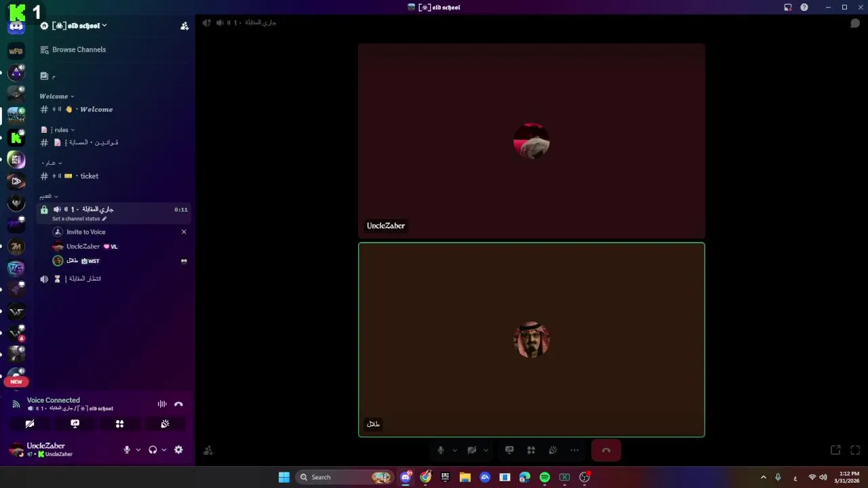The image size is (868, 488).
Task: Open the م item above the Welcome category
Action: tap(114, 76)
